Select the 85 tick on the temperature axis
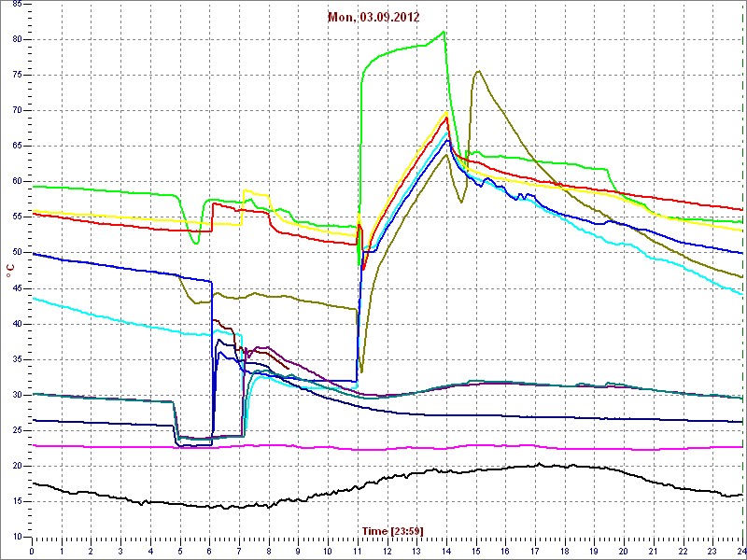 point(16,4)
